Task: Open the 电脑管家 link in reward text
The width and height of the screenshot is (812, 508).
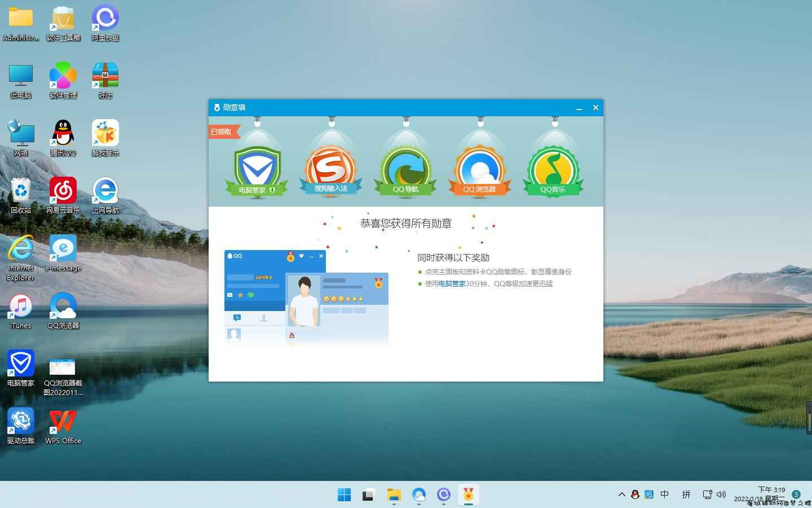Action: click(452, 284)
